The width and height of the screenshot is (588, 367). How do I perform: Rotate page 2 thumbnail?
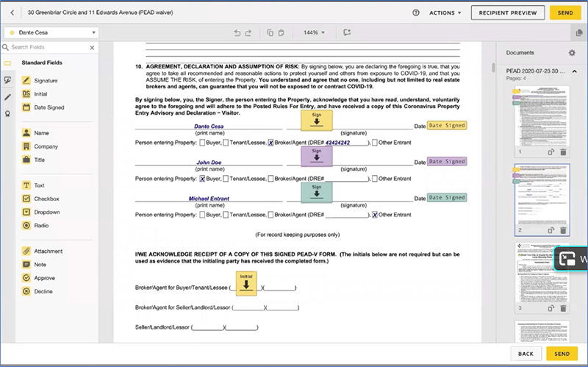click(x=551, y=230)
